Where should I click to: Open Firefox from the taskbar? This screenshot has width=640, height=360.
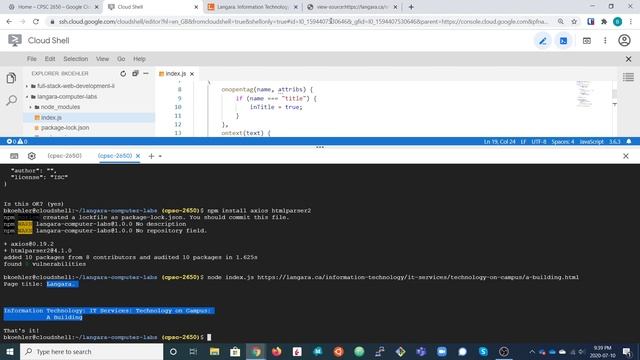[276, 351]
